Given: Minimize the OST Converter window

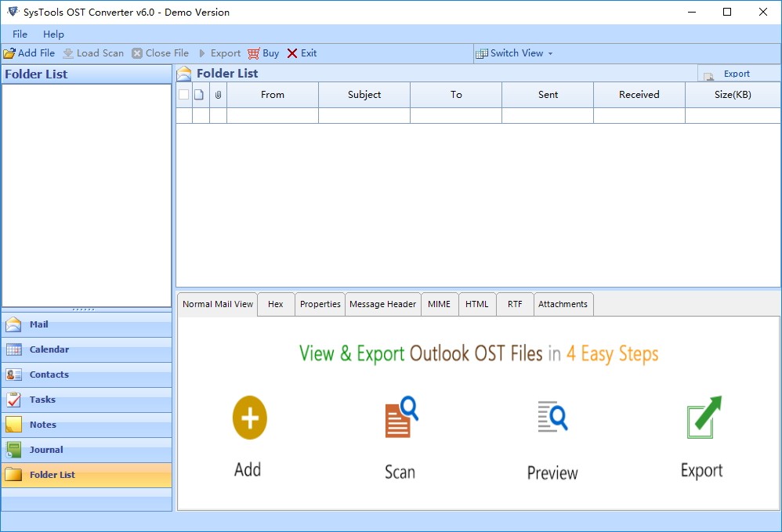Looking at the screenshot, I should 692,12.
